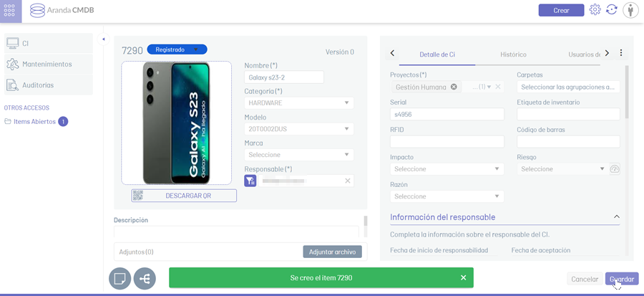The height and width of the screenshot is (296, 644).
Task: Click the Código de barras field
Action: [568, 141]
